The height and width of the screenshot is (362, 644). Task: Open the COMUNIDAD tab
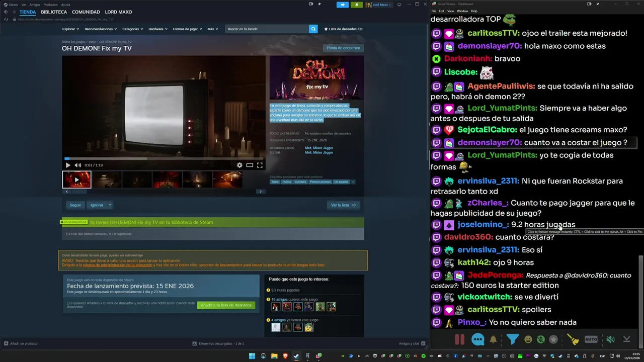point(86,12)
